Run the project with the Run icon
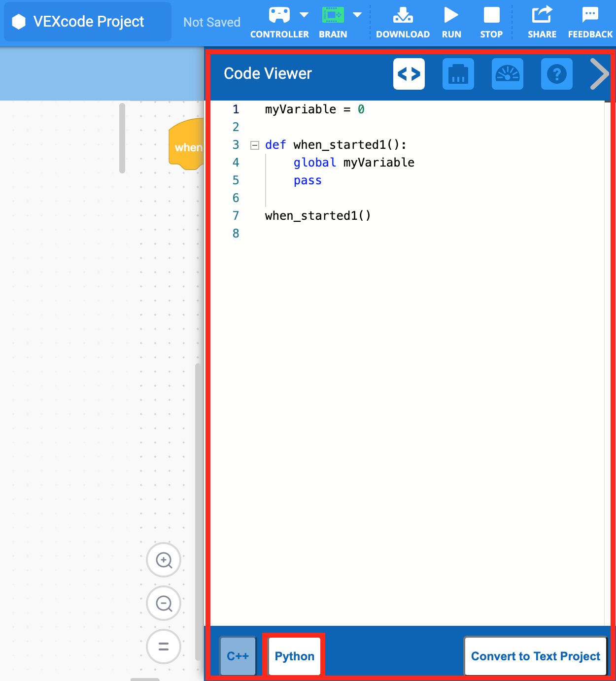The image size is (616, 681). click(x=451, y=15)
